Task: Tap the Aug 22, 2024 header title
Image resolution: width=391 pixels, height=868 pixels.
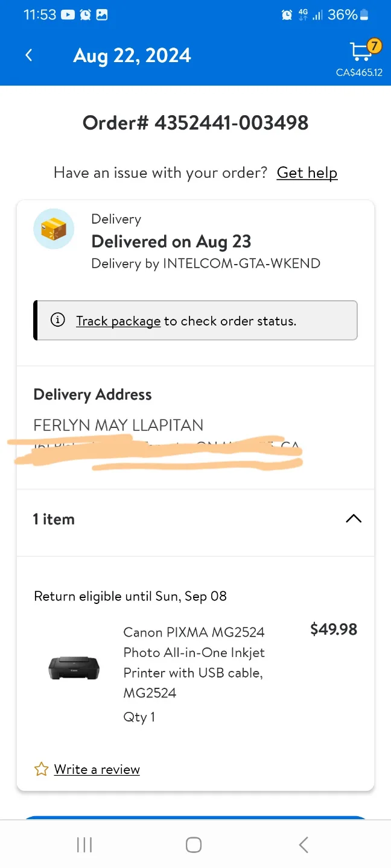Action: [132, 55]
